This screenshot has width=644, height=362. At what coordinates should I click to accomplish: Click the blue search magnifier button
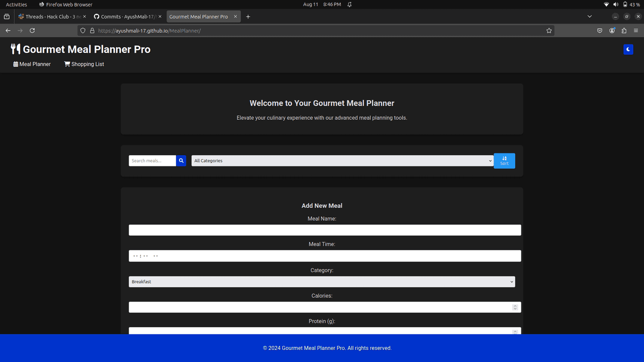(x=181, y=161)
